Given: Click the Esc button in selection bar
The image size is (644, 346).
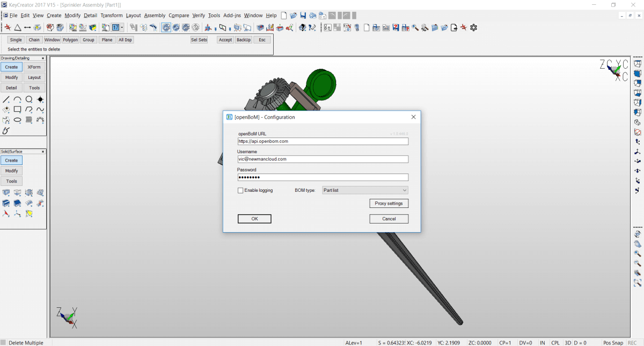Looking at the screenshot, I should [262, 40].
